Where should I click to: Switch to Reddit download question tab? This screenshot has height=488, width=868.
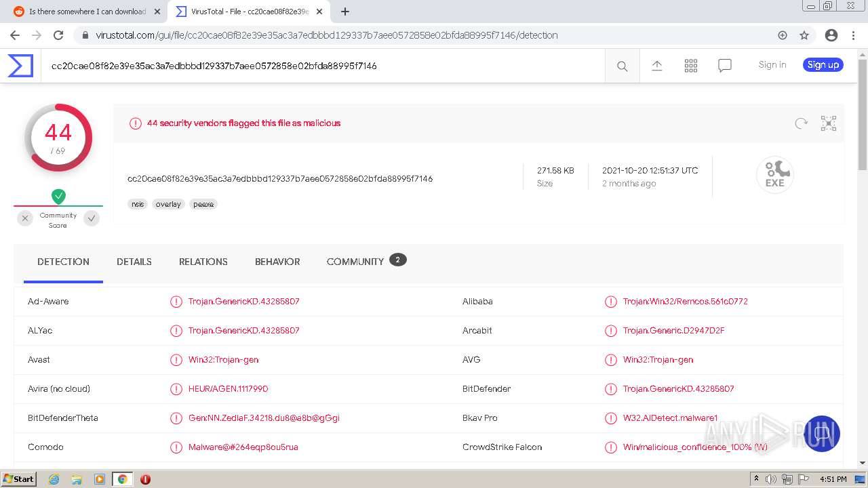[x=87, y=12]
